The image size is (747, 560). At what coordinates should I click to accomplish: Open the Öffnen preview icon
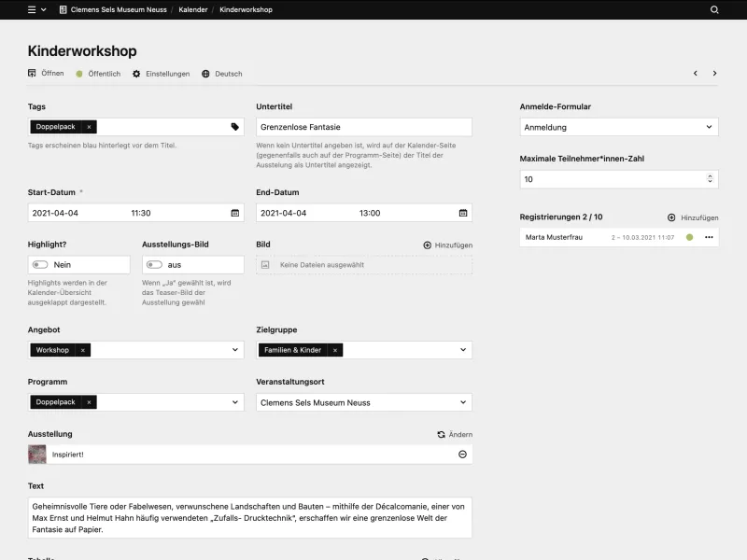click(31, 74)
